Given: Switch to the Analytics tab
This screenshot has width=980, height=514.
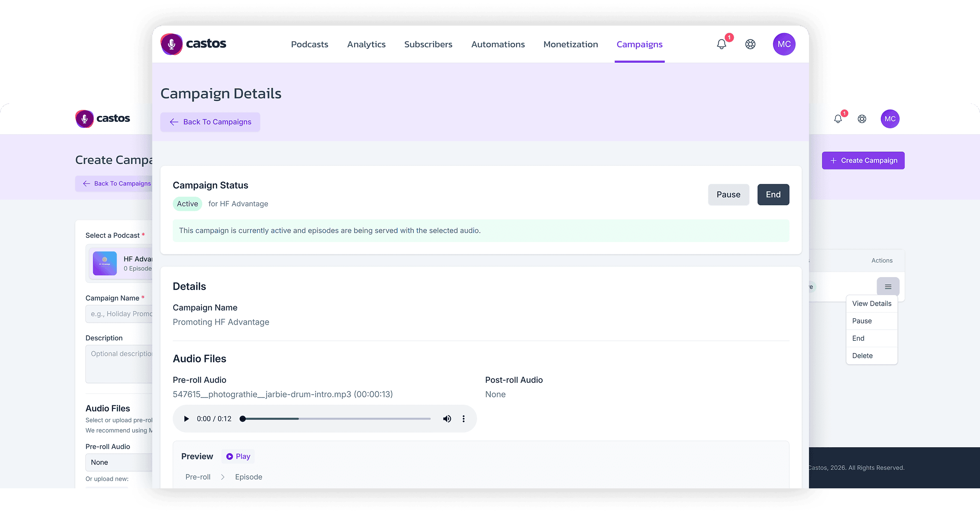Looking at the screenshot, I should click(366, 44).
